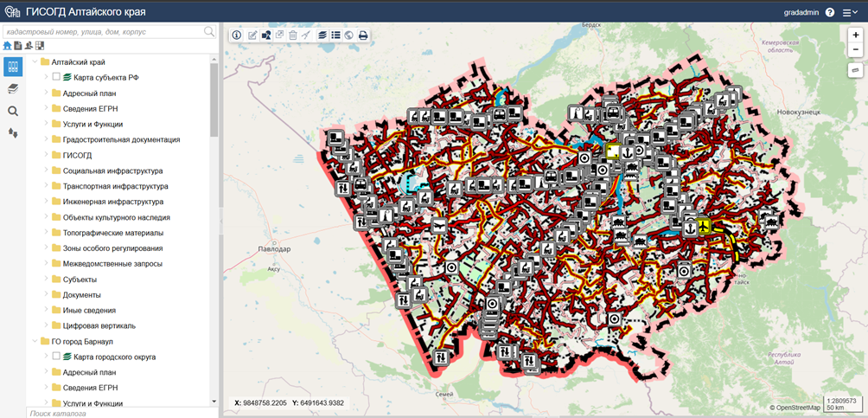
Task: Open the search panel in left sidebar
Action: [13, 111]
